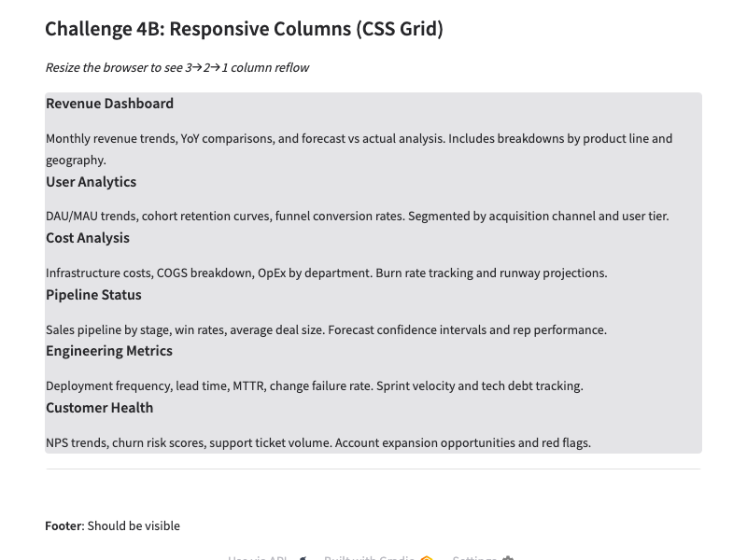Click the Cost Analysis heading
The height and width of the screenshot is (560, 747).
click(88, 238)
